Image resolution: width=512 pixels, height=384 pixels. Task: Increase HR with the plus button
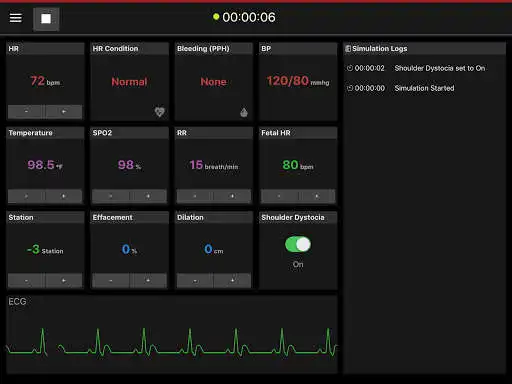(x=64, y=112)
